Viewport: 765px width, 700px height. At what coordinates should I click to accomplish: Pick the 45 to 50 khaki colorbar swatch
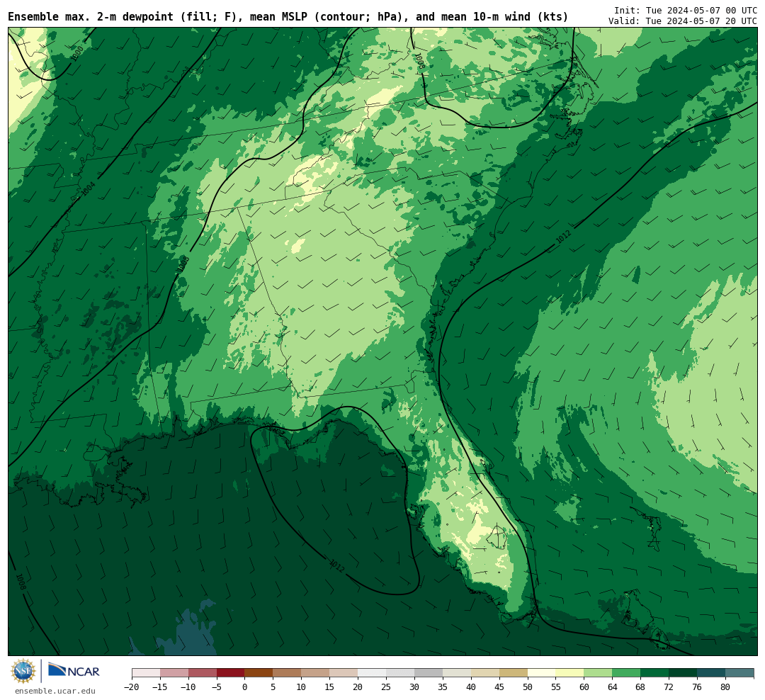click(x=514, y=673)
